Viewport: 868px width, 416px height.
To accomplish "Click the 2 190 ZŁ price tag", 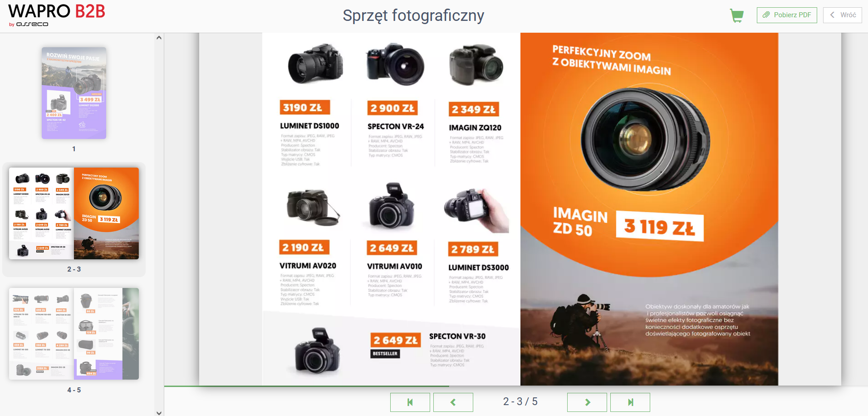I will [304, 248].
